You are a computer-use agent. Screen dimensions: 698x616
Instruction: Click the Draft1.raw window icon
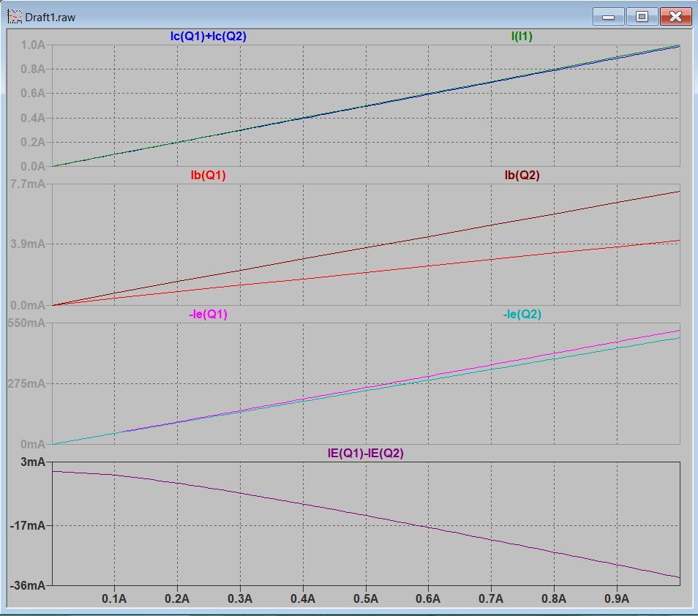[x=15, y=17]
